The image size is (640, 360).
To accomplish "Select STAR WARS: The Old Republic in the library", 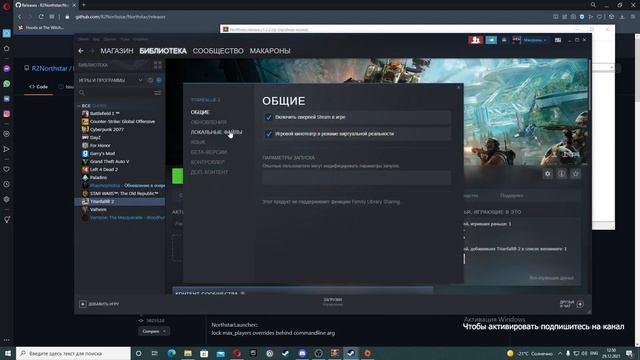I will (x=124, y=193).
